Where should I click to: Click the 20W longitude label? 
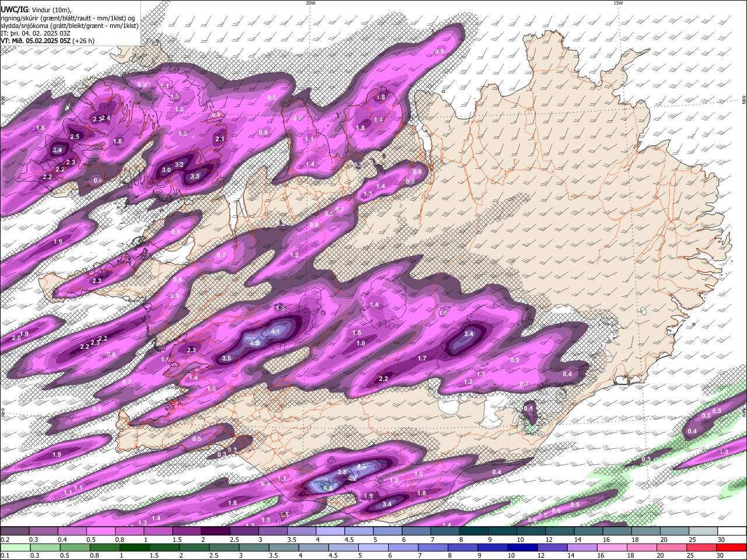310,3
